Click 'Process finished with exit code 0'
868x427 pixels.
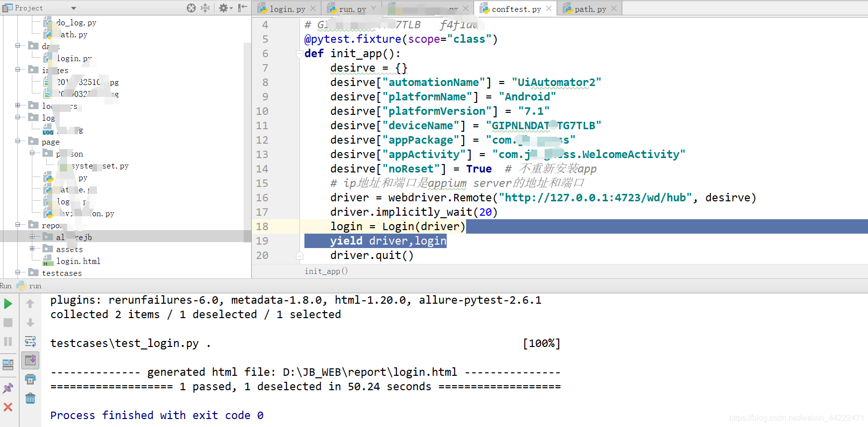click(x=157, y=415)
